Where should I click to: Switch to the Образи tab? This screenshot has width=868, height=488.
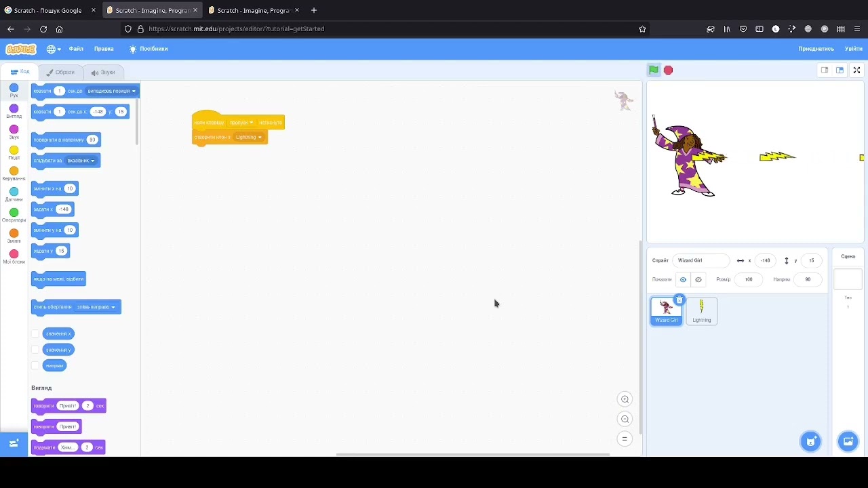click(x=60, y=72)
